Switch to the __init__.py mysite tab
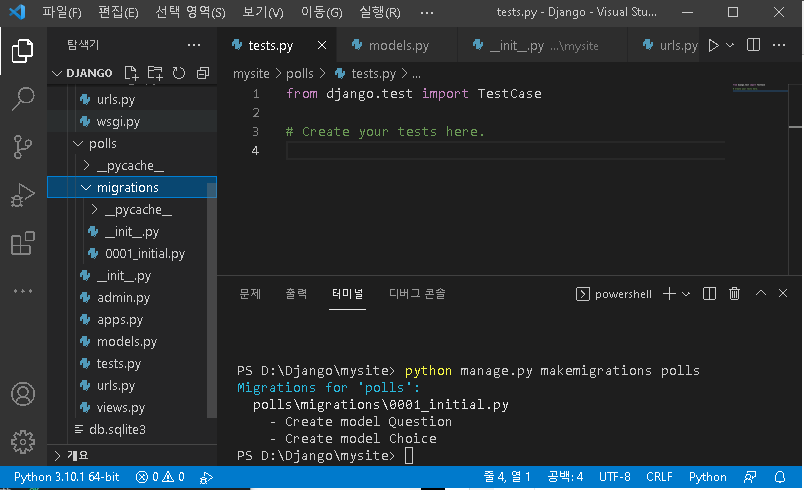The width and height of the screenshot is (804, 490). click(x=542, y=45)
